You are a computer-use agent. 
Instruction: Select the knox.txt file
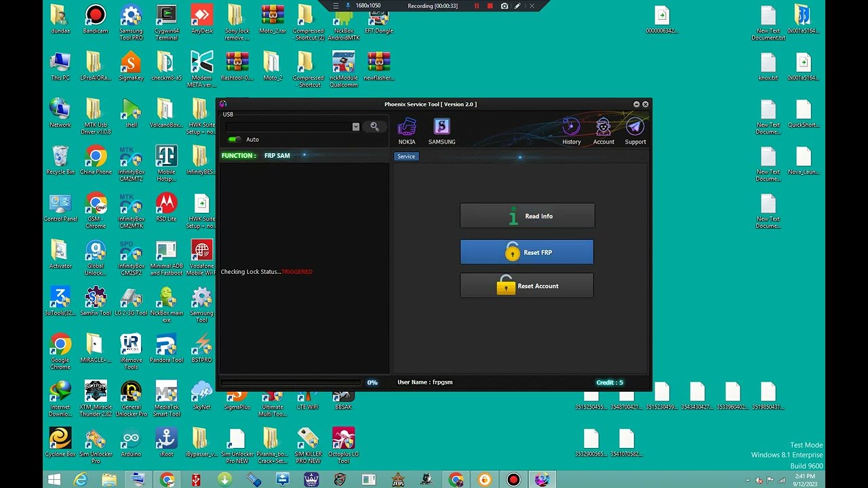click(x=768, y=66)
